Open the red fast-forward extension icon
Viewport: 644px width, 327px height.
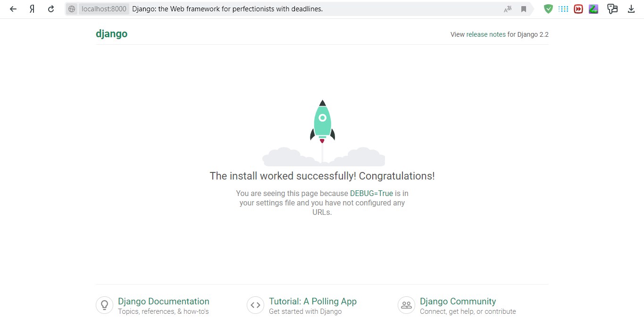(578, 9)
